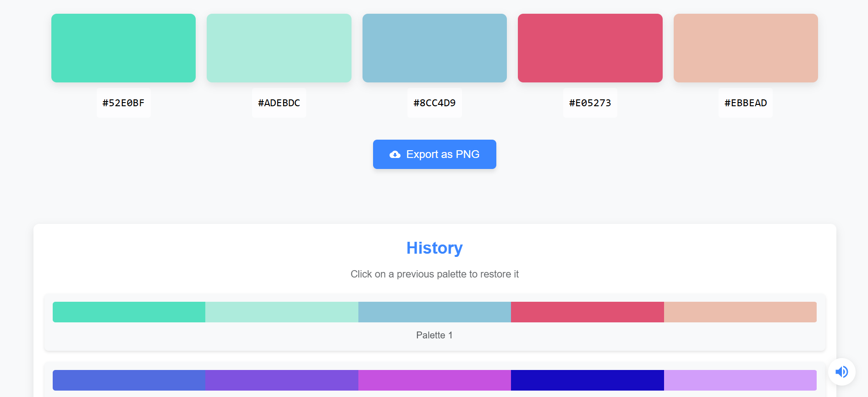Viewport: 868px width, 397px height.
Task: Restore the blue and purple history palette
Action: click(x=434, y=380)
